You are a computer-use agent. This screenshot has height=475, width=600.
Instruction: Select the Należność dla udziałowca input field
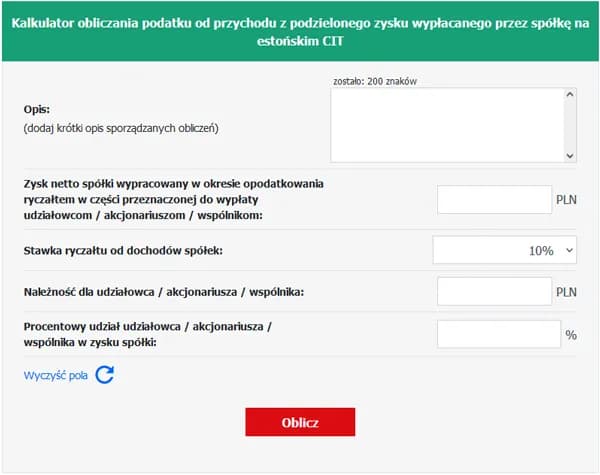495,292
